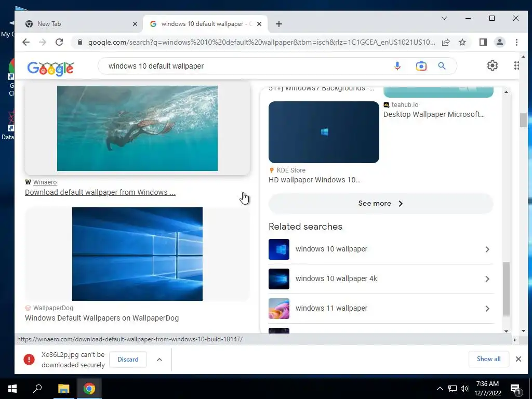The image size is (532, 399).
Task: Open the Chrome profile avatar
Action: click(x=500, y=42)
